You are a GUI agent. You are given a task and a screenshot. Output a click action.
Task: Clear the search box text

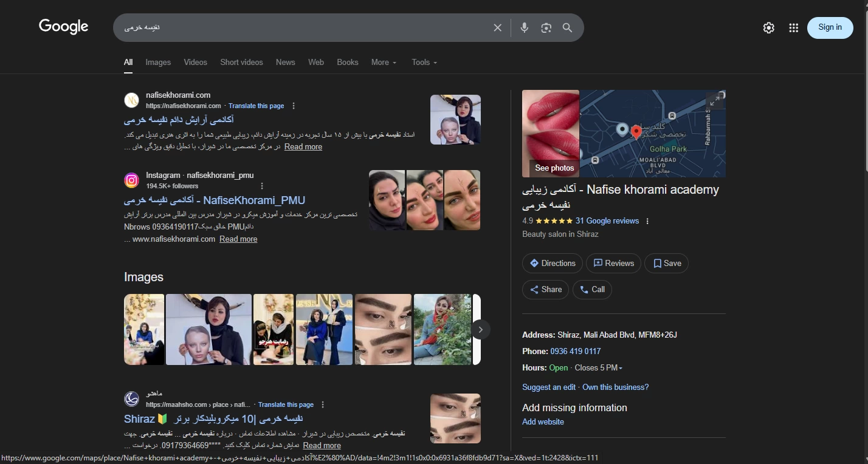tap(498, 27)
